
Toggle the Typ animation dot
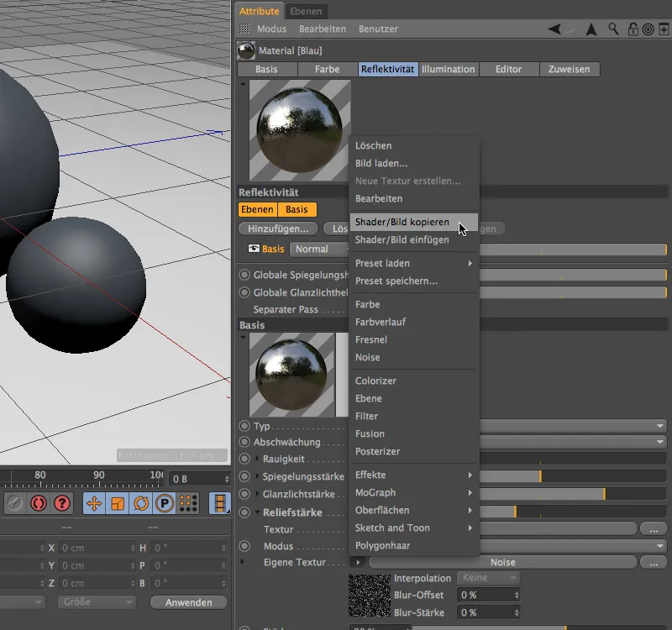(x=244, y=426)
